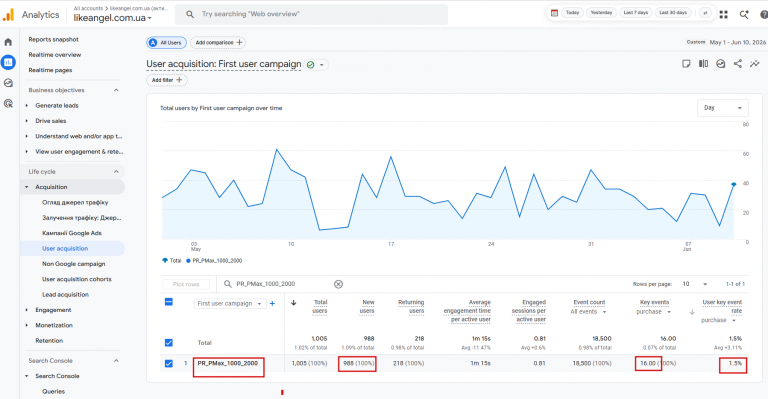Click the sort arrow beside Total users

coord(293,303)
